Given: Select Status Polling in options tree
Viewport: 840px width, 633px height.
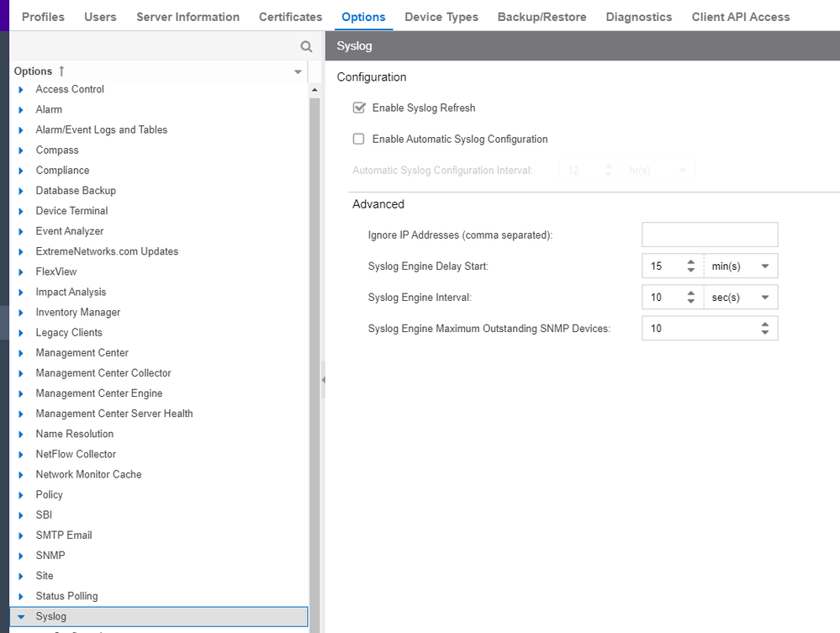Looking at the screenshot, I should point(66,596).
